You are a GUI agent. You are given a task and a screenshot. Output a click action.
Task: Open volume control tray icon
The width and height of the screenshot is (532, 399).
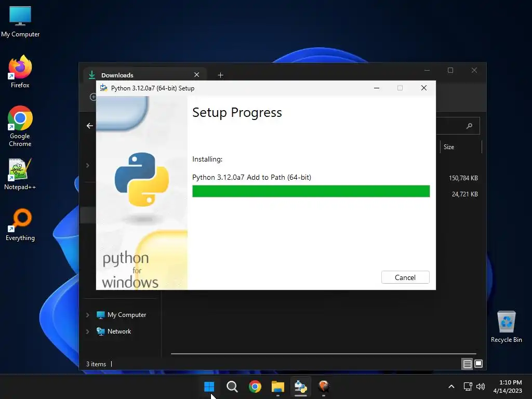coord(481,387)
